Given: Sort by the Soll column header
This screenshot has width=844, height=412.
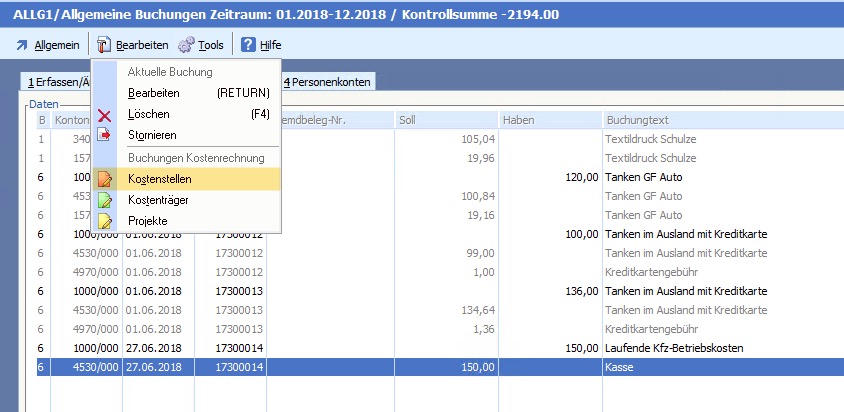Looking at the screenshot, I should point(447,120).
